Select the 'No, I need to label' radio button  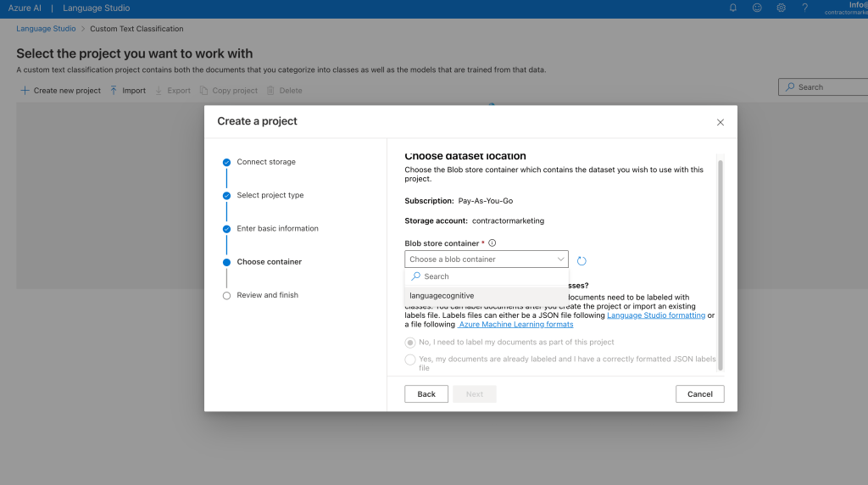(410, 343)
